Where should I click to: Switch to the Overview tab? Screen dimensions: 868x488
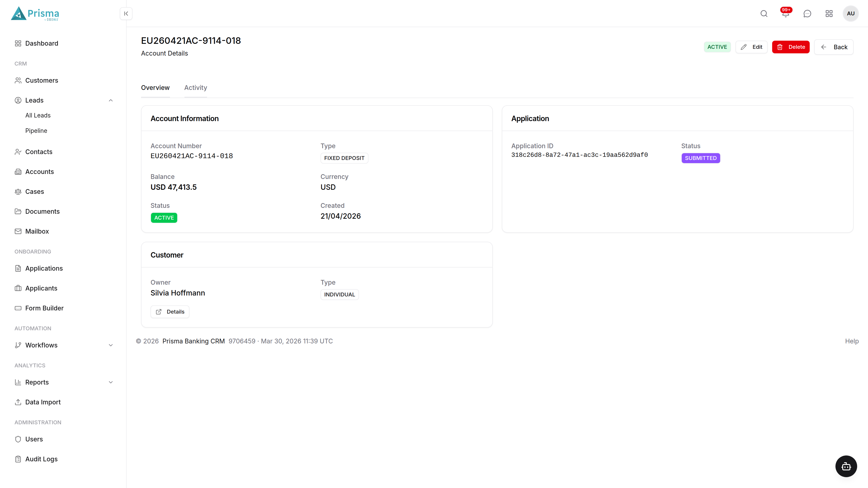[x=155, y=88]
